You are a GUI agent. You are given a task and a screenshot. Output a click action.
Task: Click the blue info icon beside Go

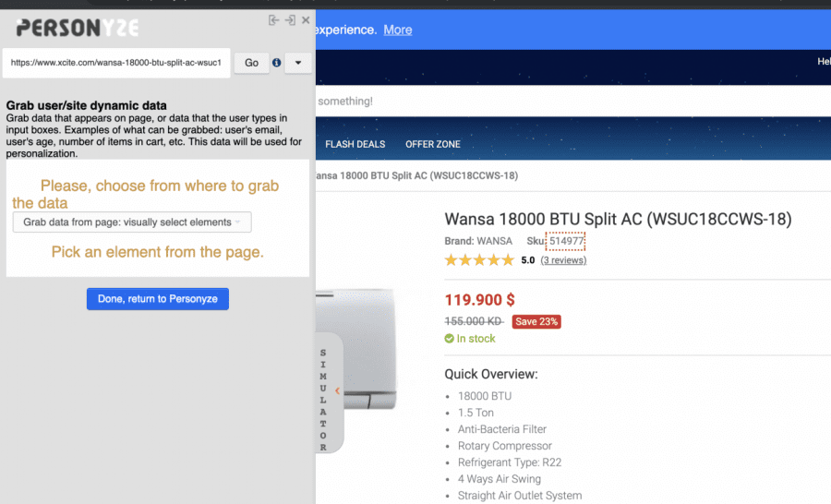click(x=276, y=63)
